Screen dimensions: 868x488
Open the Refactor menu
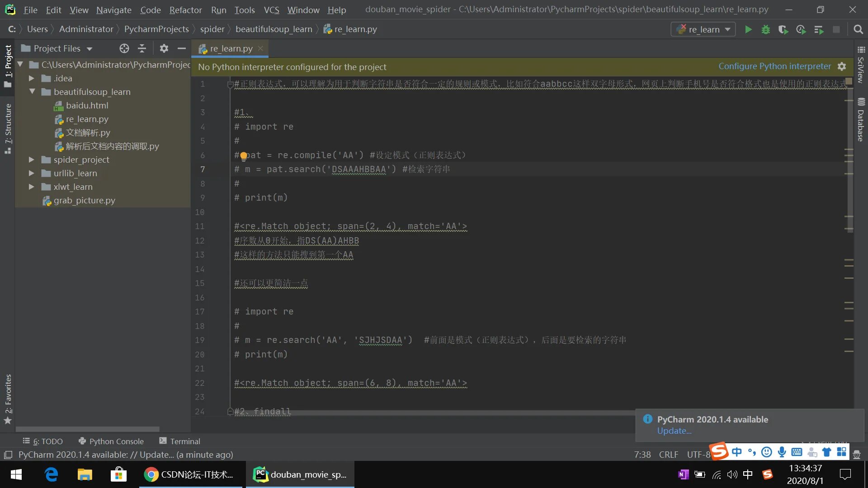[x=185, y=10]
